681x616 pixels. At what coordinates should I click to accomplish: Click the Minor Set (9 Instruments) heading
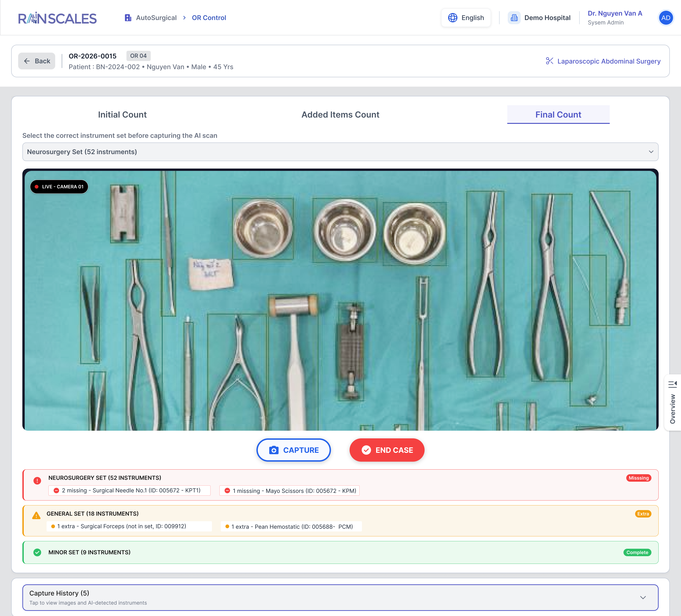pyautogui.click(x=89, y=552)
